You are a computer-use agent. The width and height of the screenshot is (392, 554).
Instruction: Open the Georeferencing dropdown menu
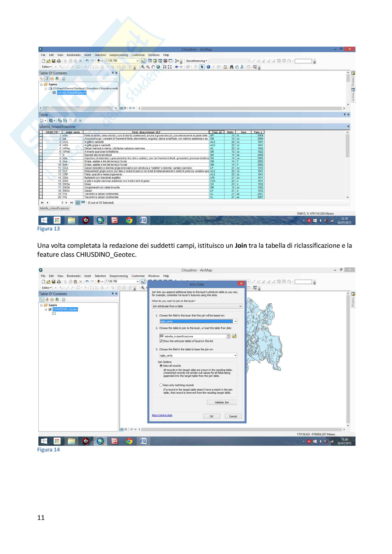pyautogui.click(x=196, y=61)
